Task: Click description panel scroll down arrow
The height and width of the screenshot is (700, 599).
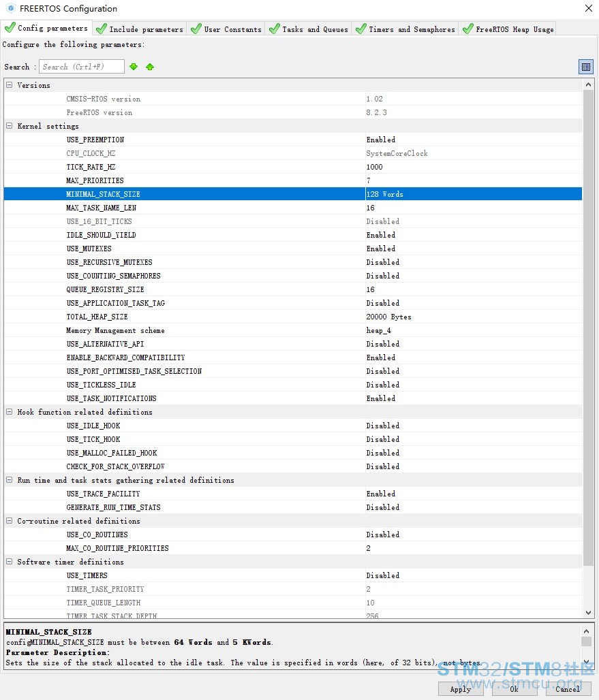Action: point(586,662)
